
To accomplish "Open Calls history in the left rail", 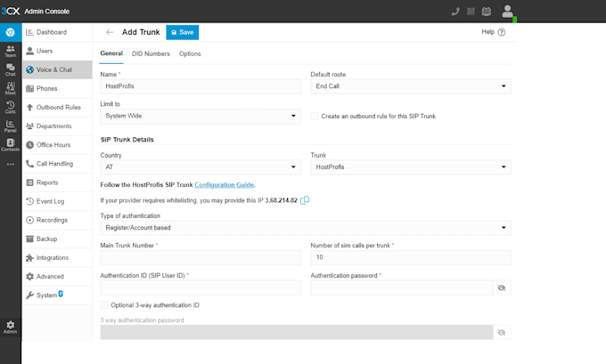I will point(11,108).
